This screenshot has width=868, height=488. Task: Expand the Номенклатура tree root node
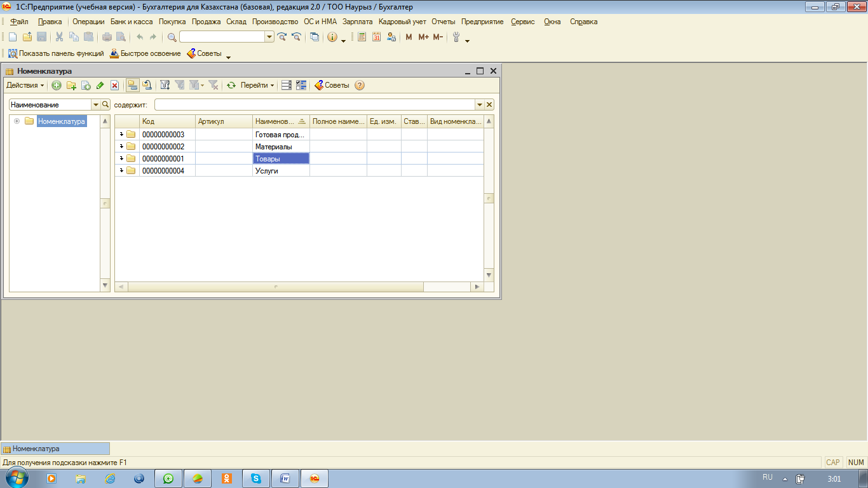(17, 121)
